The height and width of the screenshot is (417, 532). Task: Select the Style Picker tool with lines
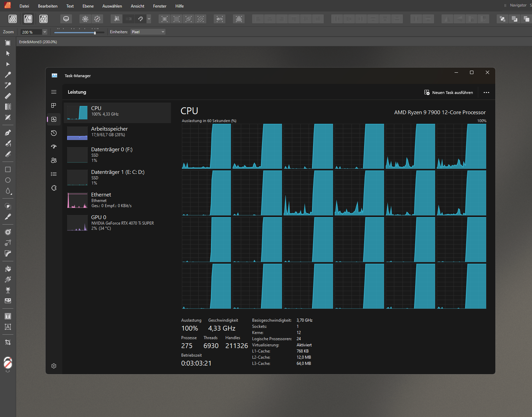pyautogui.click(x=8, y=85)
